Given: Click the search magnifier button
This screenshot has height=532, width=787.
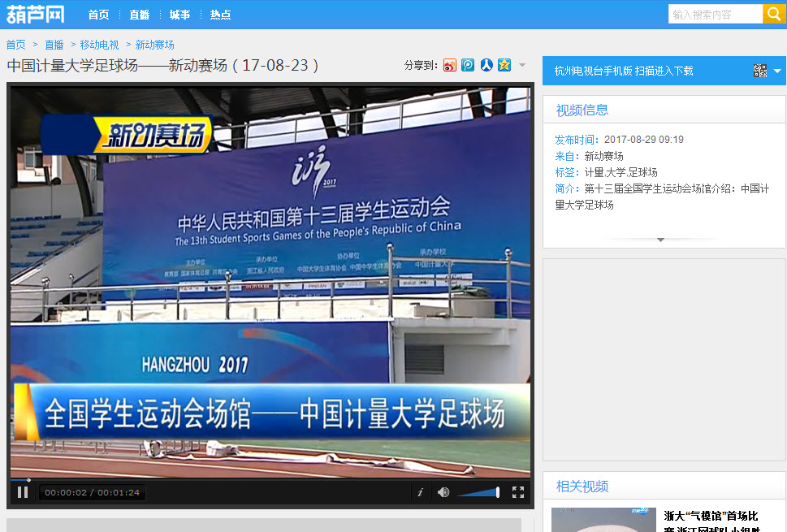Looking at the screenshot, I should click(774, 15).
